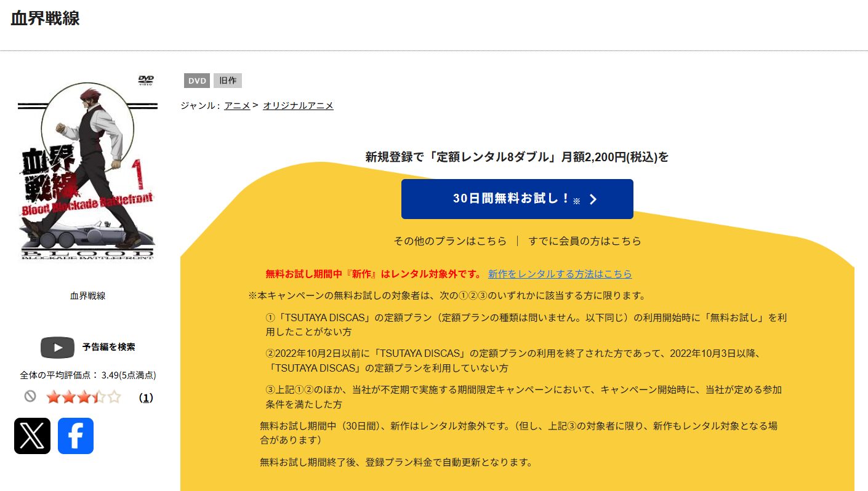Click the ※本キャンペーン eligibility note line
868x491 pixels.
coord(447,295)
